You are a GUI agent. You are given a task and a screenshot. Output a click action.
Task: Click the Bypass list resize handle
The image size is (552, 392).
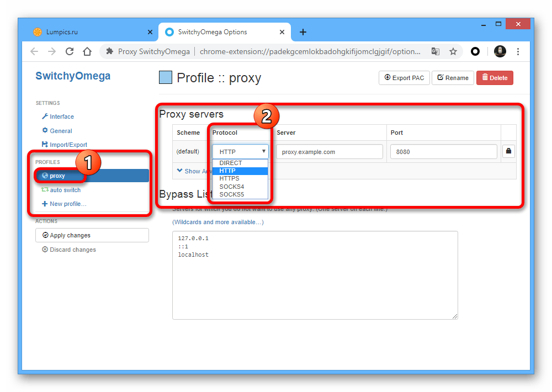point(455,316)
